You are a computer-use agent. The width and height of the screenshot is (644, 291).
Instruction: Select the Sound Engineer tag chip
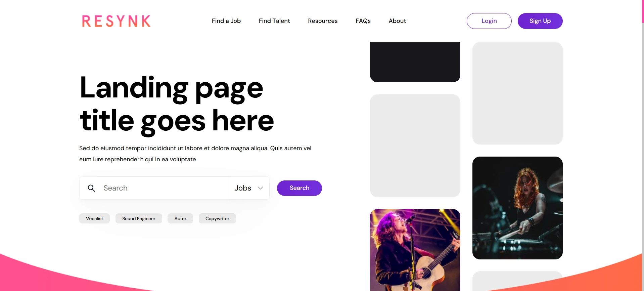click(139, 218)
